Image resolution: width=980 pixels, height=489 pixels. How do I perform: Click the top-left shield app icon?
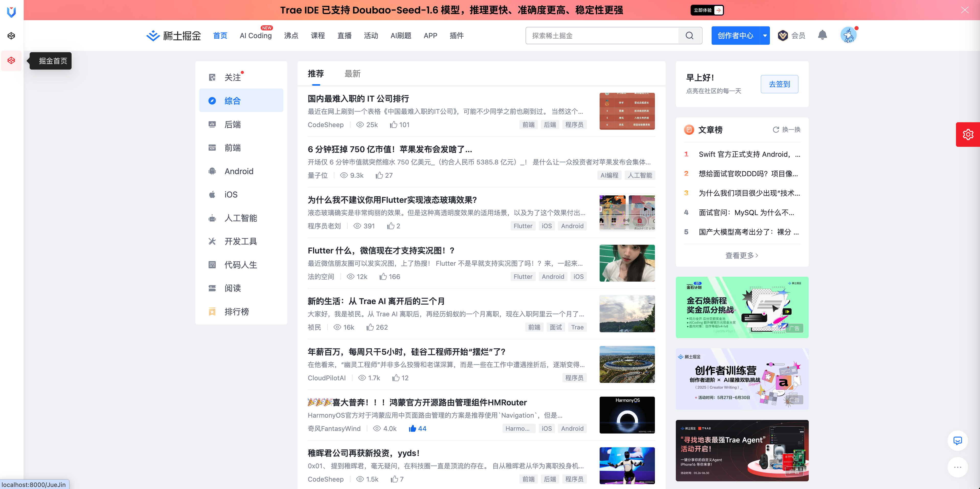click(x=12, y=12)
